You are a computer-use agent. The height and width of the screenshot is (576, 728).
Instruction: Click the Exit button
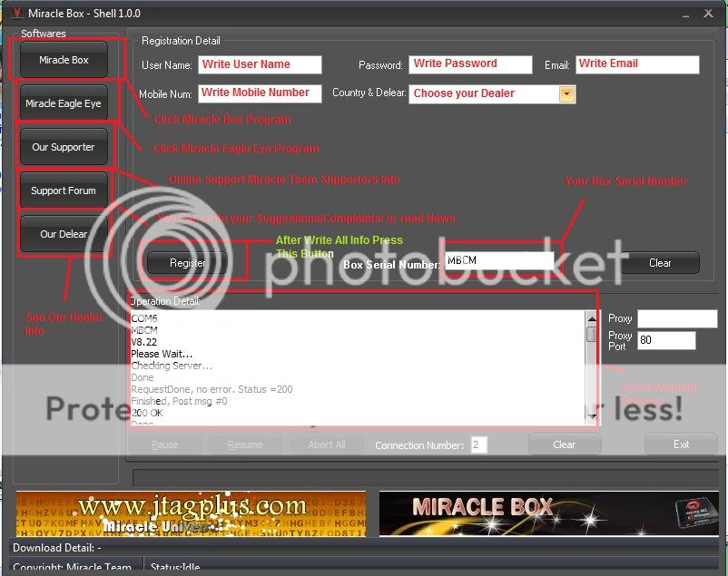(x=681, y=444)
